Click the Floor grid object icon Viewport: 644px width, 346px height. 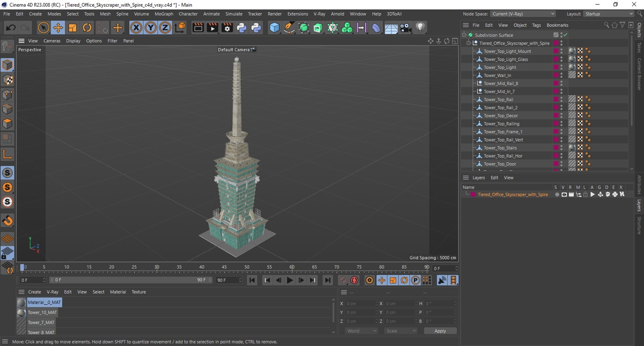[x=391, y=28]
